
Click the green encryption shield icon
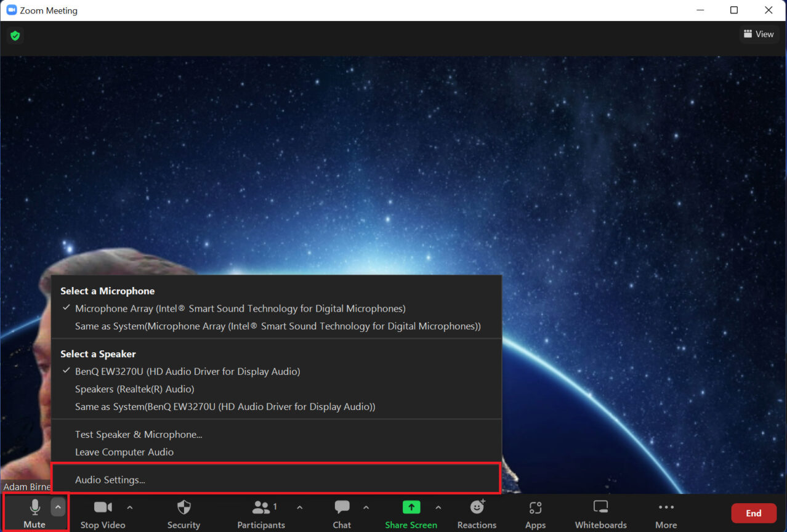point(15,35)
